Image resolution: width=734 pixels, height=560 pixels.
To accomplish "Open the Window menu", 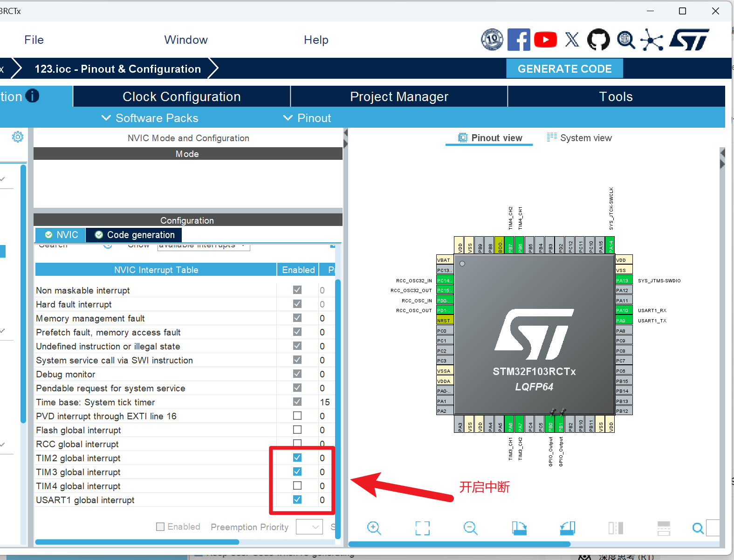I will click(186, 40).
